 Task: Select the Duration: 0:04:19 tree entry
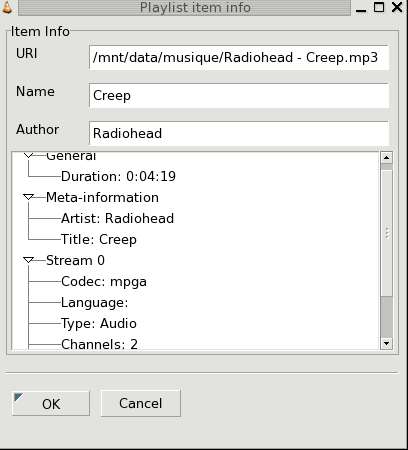(x=118, y=176)
